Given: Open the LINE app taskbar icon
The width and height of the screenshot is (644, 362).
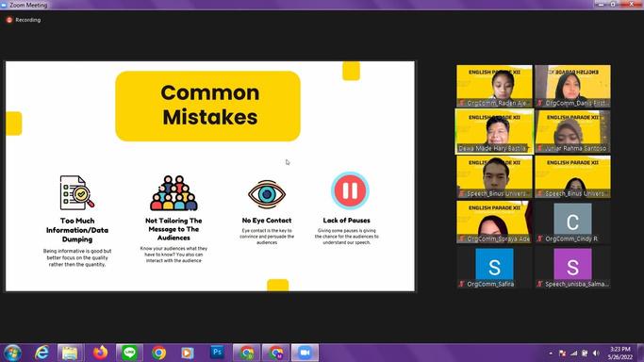Looking at the screenshot, I should click(129, 353).
